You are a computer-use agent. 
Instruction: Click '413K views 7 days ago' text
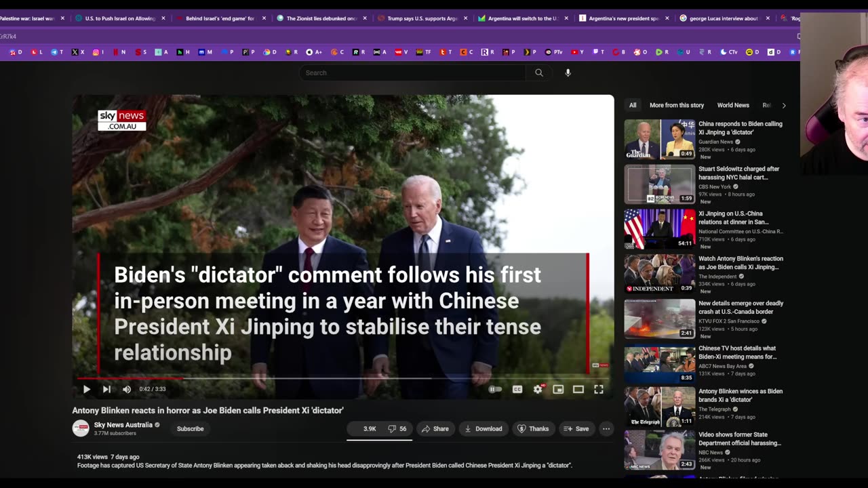[x=108, y=457]
